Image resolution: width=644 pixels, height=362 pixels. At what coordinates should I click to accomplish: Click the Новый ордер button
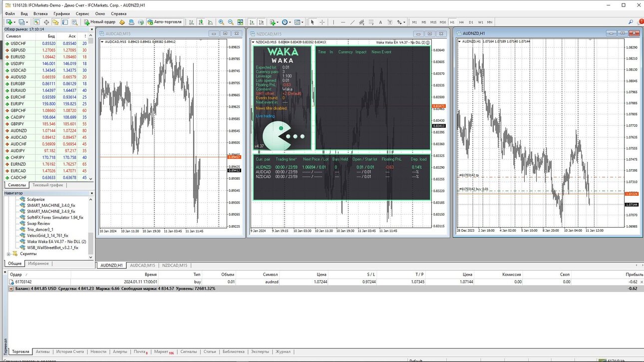(100, 22)
